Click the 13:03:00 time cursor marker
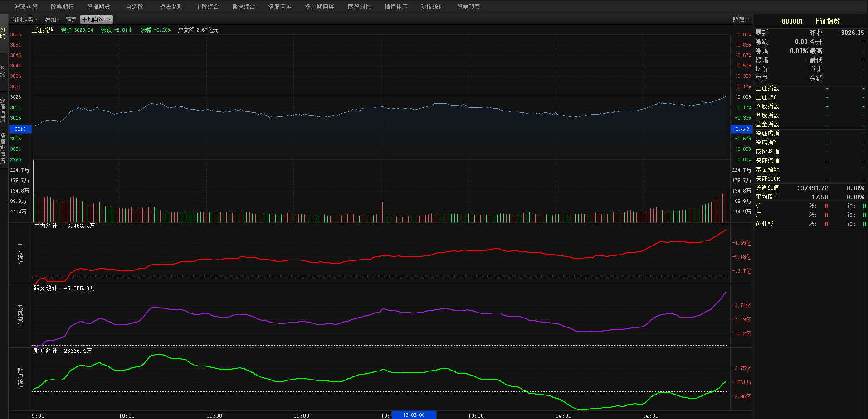The width and height of the screenshot is (868, 419). tap(414, 415)
